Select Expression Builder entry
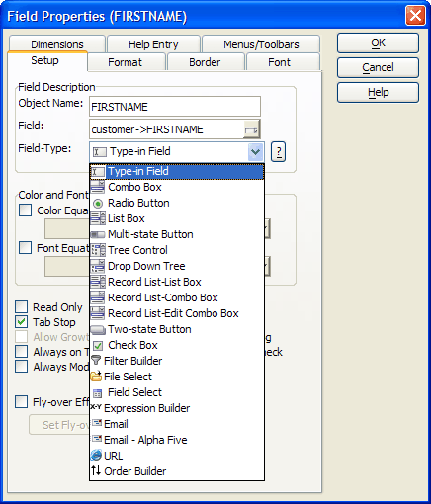 [x=177, y=408]
